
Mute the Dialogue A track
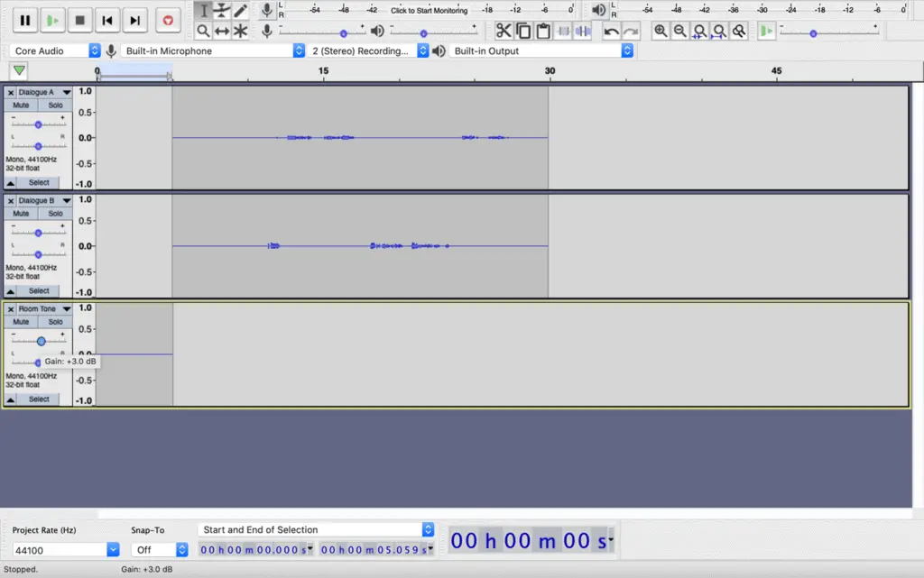(21, 106)
